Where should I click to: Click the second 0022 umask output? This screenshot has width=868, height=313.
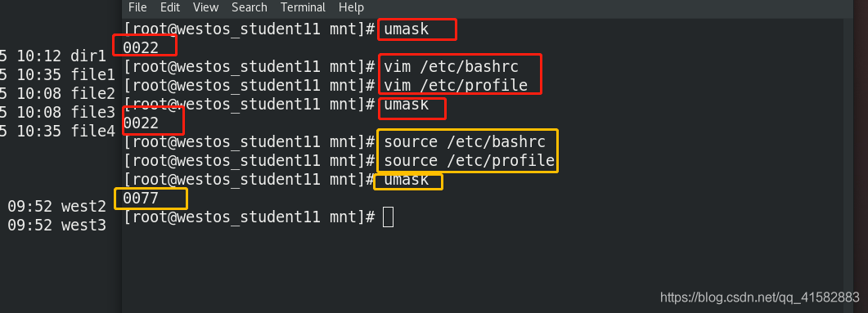(x=141, y=123)
